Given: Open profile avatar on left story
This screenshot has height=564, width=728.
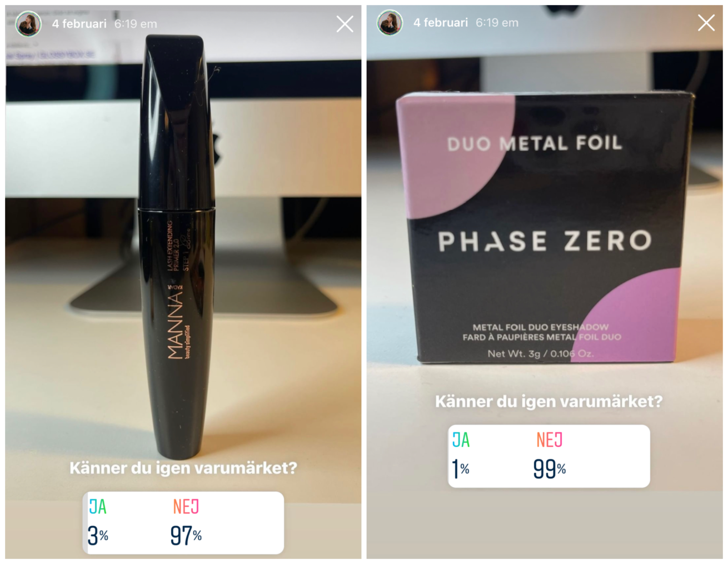Looking at the screenshot, I should tap(28, 24).
